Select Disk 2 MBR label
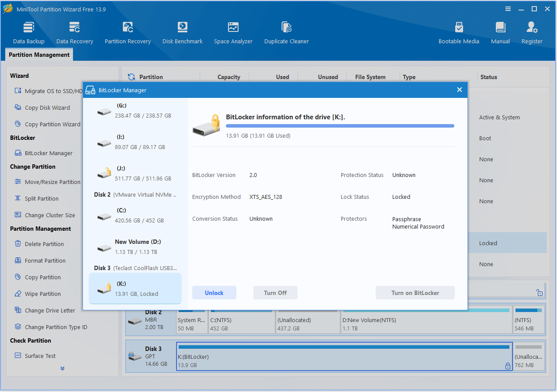Viewport: 557px width, 392px height. (x=151, y=319)
